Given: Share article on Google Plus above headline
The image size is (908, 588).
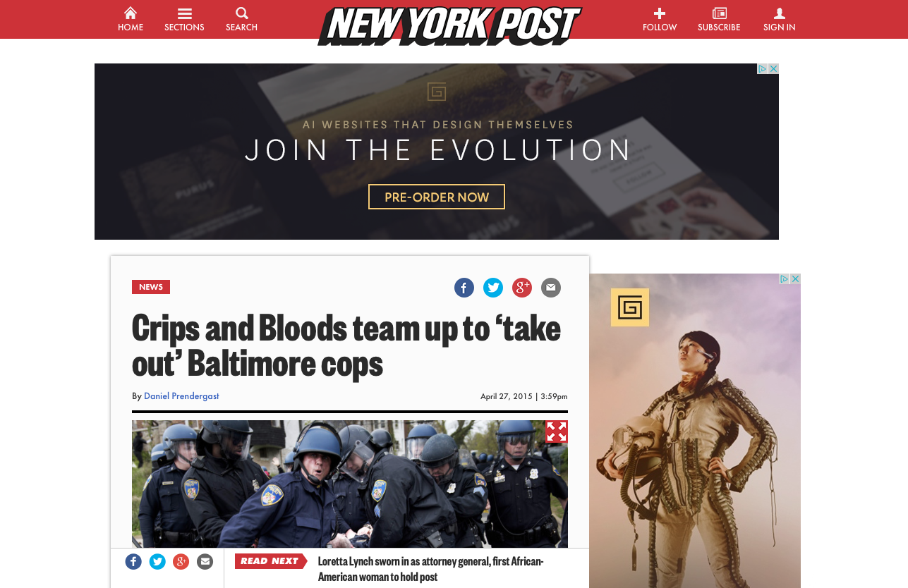Looking at the screenshot, I should (522, 288).
